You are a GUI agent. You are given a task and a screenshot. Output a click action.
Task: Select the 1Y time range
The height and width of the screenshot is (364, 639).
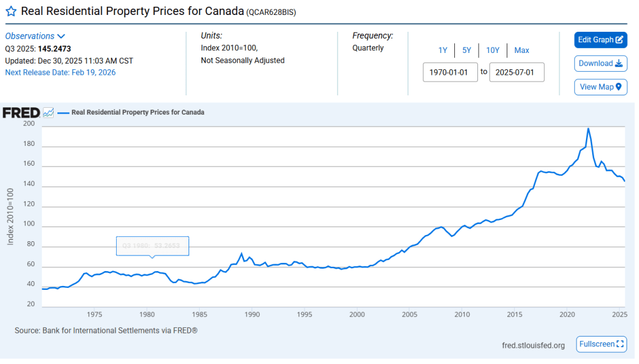tap(442, 50)
